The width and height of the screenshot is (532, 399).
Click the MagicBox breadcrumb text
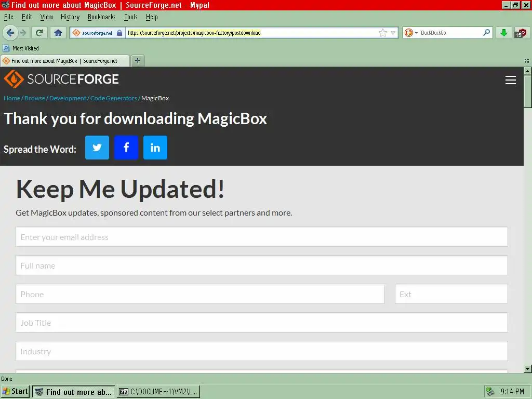(x=155, y=98)
